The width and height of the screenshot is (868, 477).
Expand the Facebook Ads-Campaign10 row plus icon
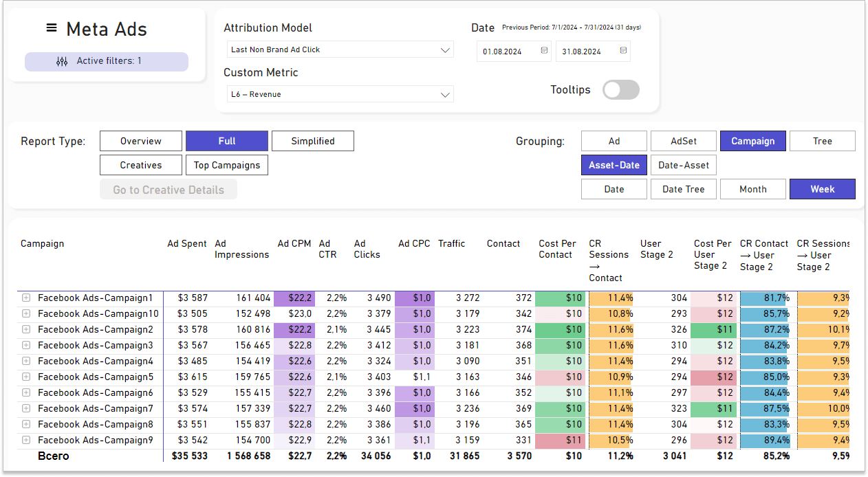coord(26,314)
